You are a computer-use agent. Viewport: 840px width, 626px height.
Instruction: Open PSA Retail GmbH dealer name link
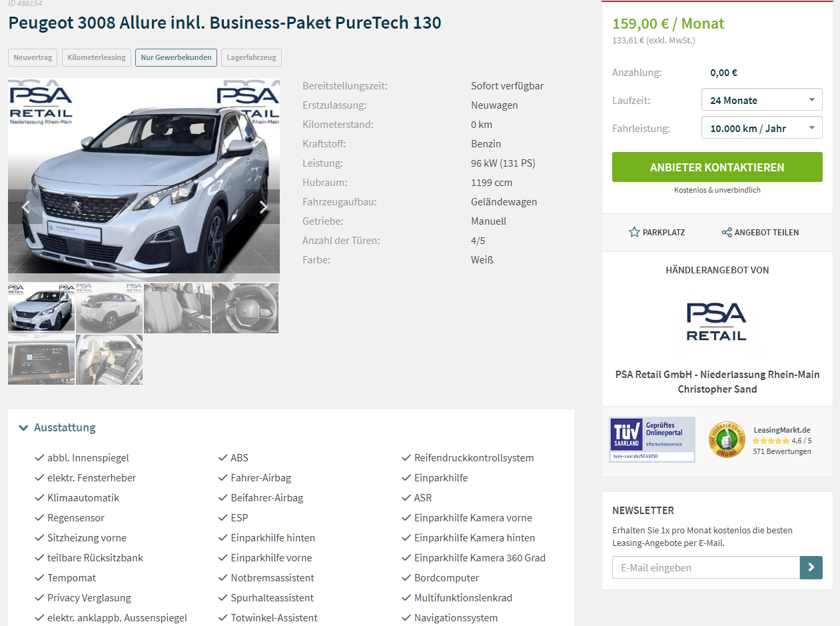[x=717, y=374]
